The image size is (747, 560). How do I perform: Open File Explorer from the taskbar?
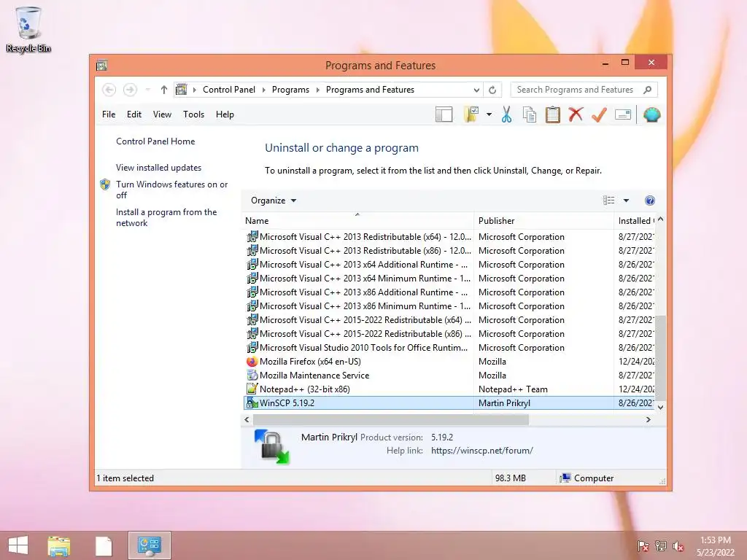click(x=58, y=545)
